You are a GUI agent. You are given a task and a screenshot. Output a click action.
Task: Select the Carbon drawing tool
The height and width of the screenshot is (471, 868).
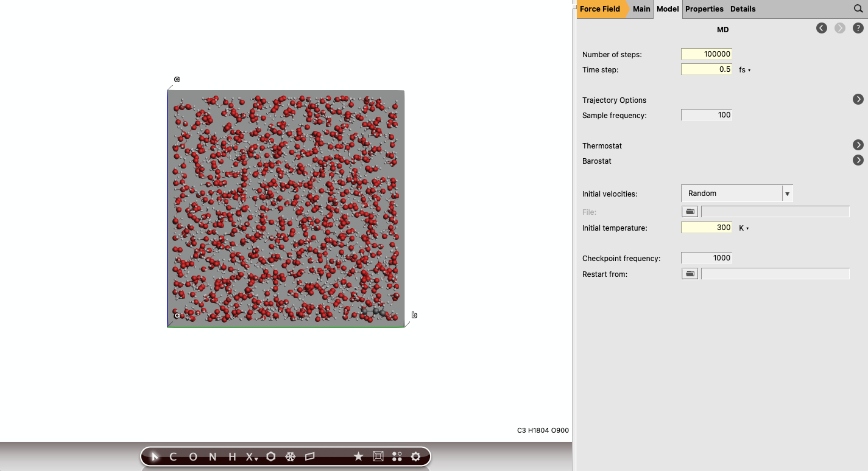[x=172, y=456]
